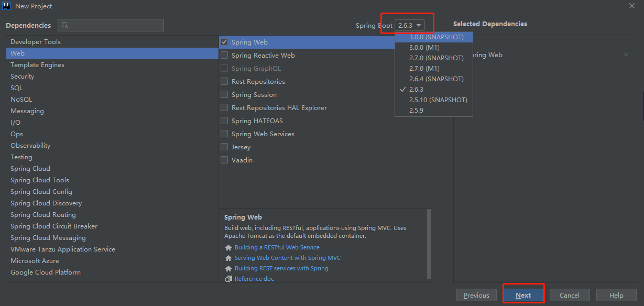Open the NoSQL category

112,100
